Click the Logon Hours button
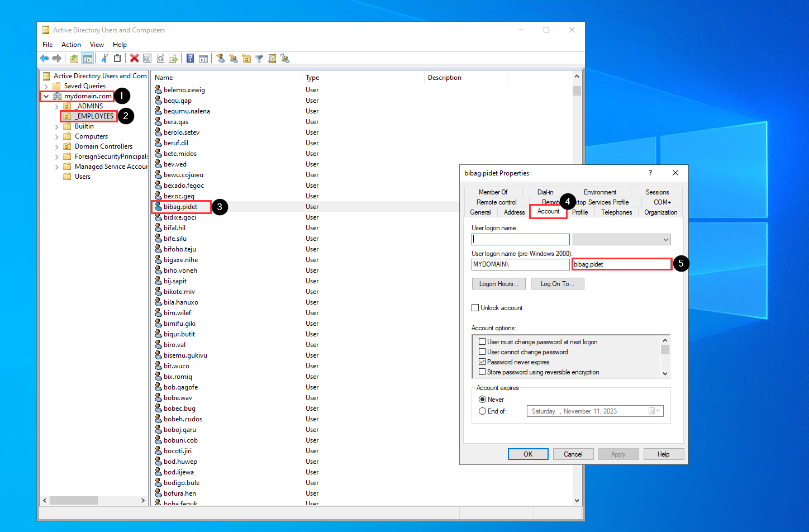Viewport: 809px width, 532px height. point(498,284)
